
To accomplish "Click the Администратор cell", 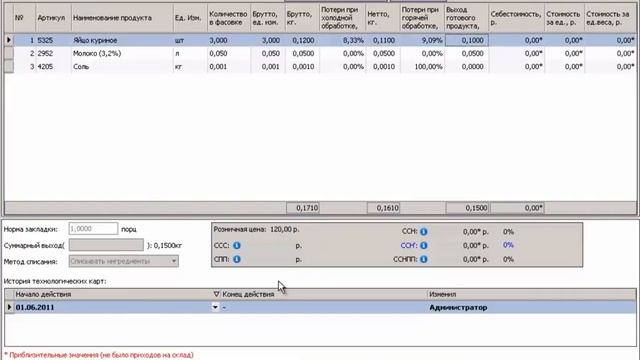I will coord(531,307).
